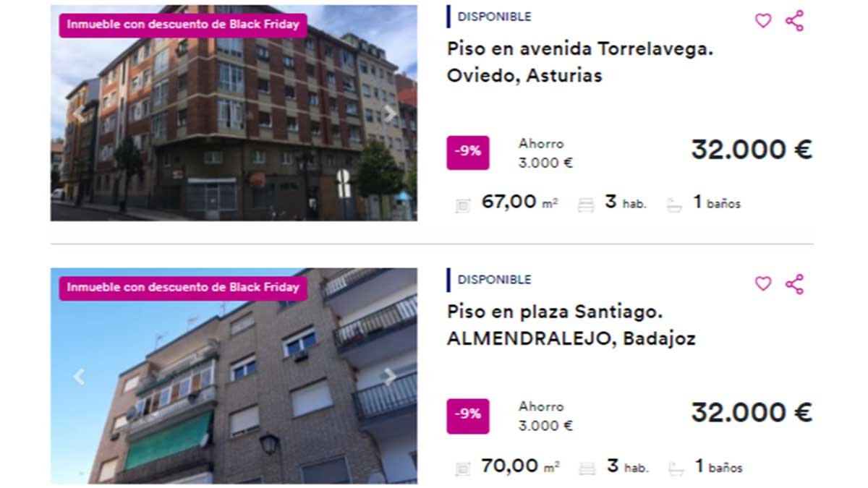Share the Torrelavega avenue listing
This screenshot has height=488, width=868.
click(794, 21)
